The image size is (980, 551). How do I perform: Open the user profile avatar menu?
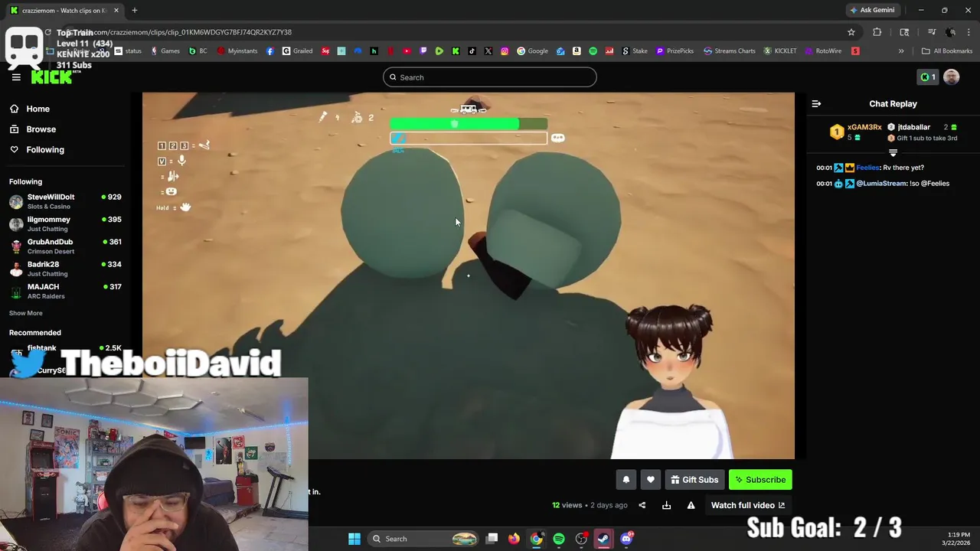pyautogui.click(x=951, y=77)
